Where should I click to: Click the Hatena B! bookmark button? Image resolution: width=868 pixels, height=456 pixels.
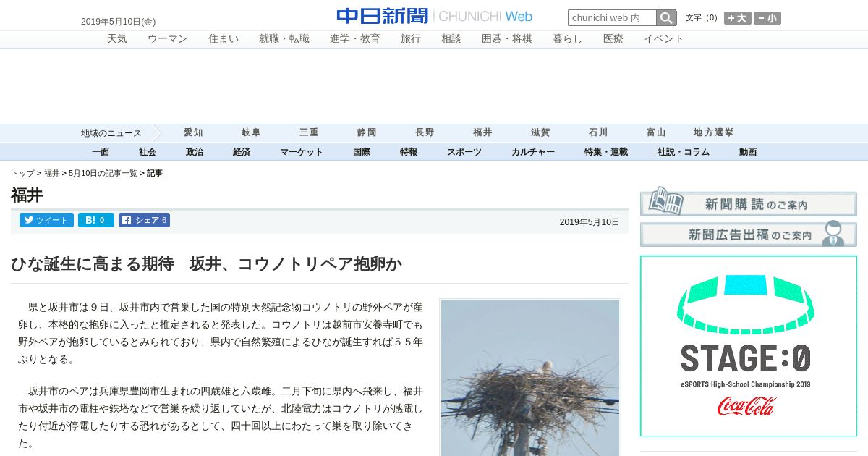pyautogui.click(x=96, y=220)
